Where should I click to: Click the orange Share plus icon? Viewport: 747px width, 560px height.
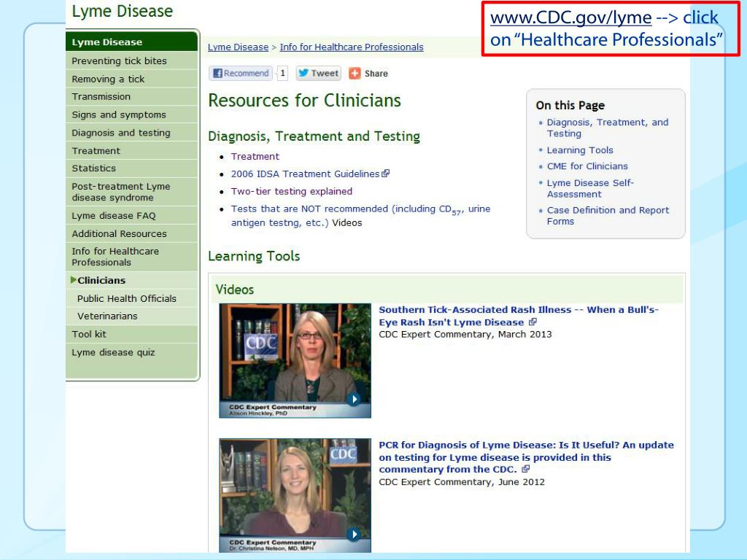pos(355,74)
